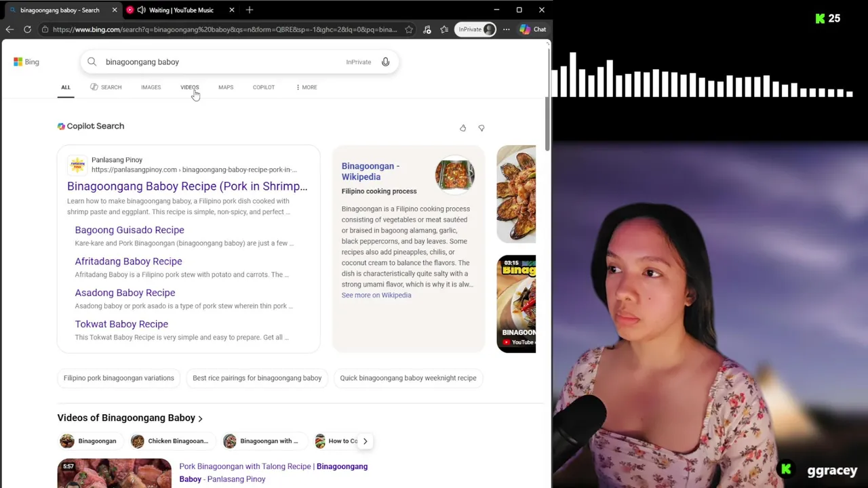Switch to the COPILOT tab

click(x=264, y=87)
